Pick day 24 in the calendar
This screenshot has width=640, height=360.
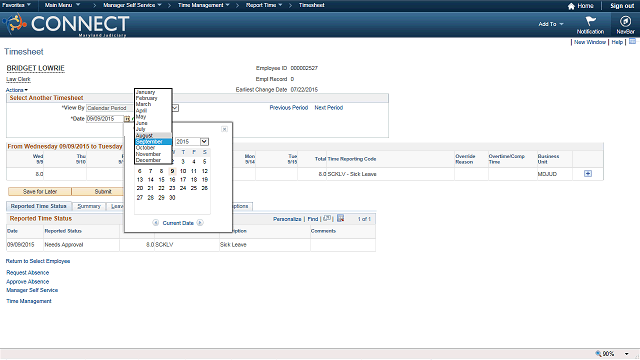183,188
